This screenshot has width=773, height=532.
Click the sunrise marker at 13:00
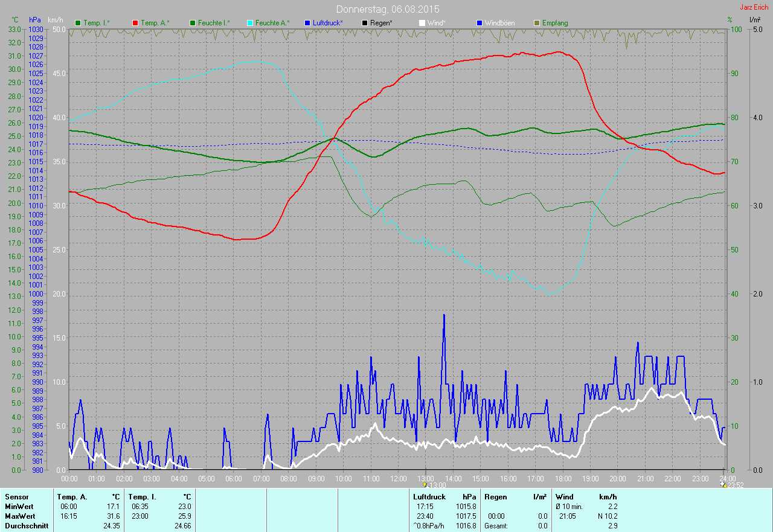pyautogui.click(x=425, y=484)
